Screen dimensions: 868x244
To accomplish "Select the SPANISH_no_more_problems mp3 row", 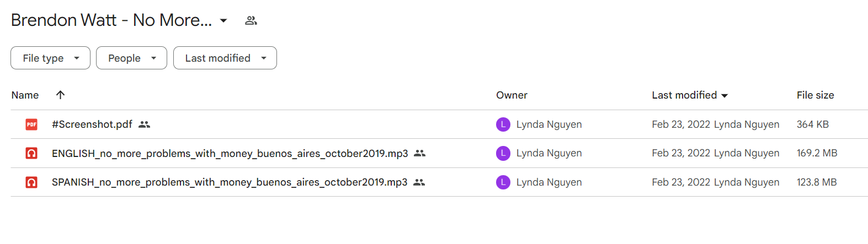I will coord(439,182).
